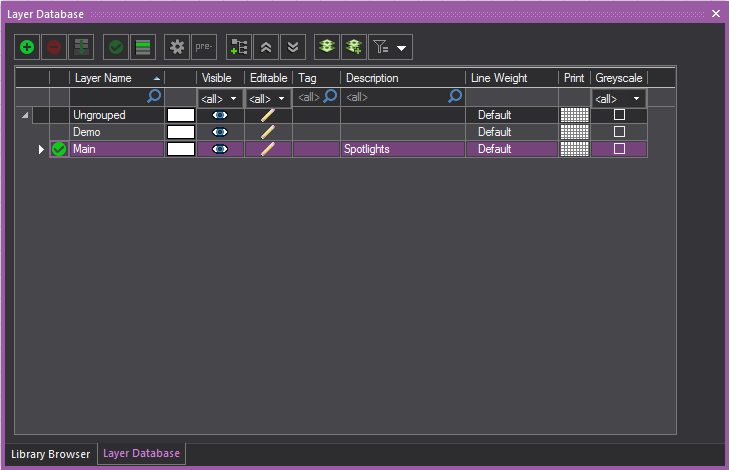Screen dimensions: 729x470
Task: Click the collapse all double-chevron up icon
Action: [x=265, y=47]
